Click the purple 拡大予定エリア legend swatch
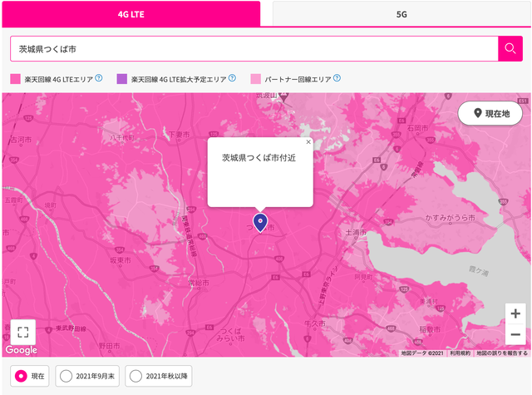Viewport: 532px width, 395px height. pyautogui.click(x=122, y=79)
